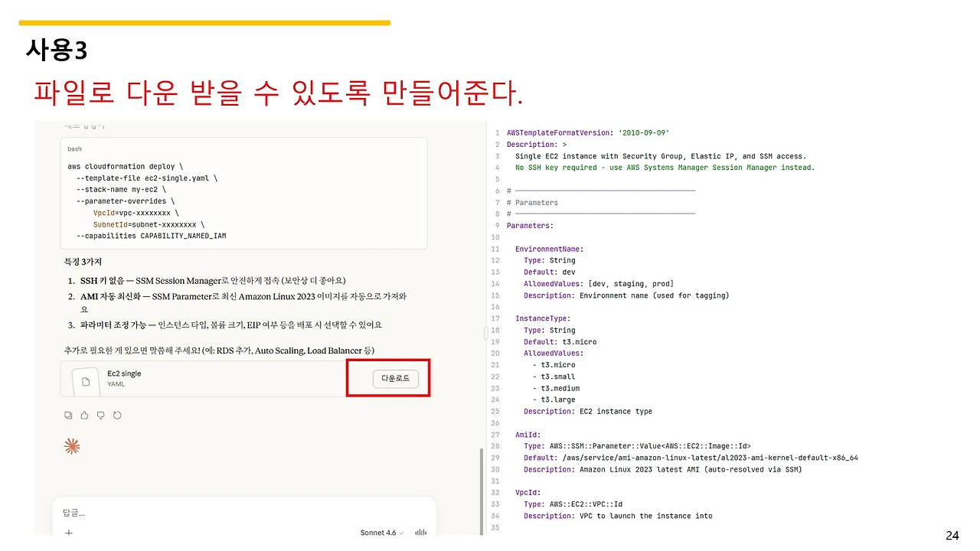Viewport: 980px width, 551px height.
Task: Regenerate the answer with the retry icon
Action: [x=117, y=415]
